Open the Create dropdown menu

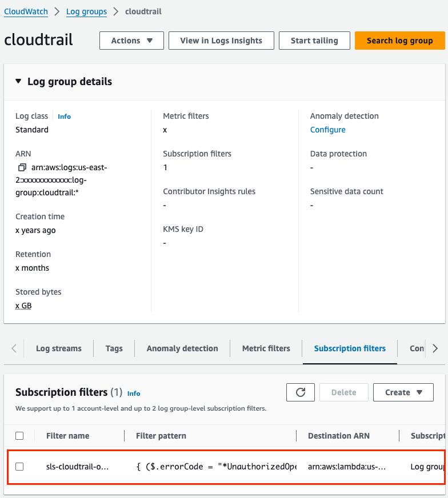click(403, 392)
